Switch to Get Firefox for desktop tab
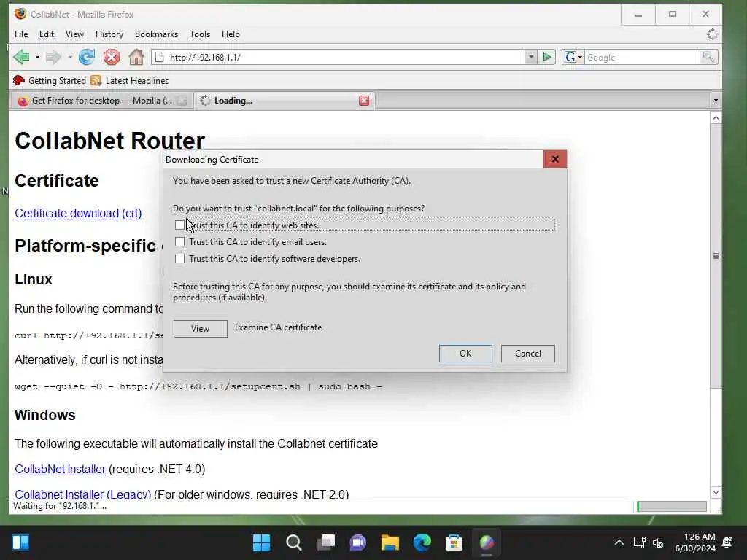Screen dimensions: 747x560 [x=101, y=101]
